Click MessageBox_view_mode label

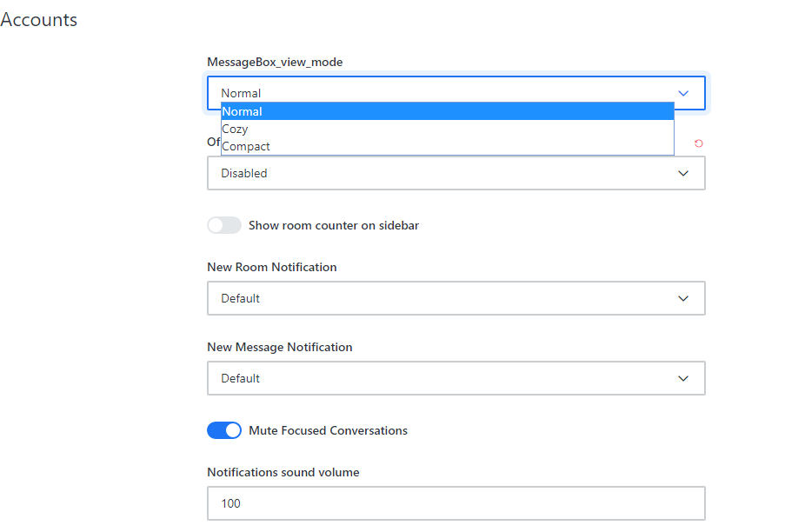(275, 62)
